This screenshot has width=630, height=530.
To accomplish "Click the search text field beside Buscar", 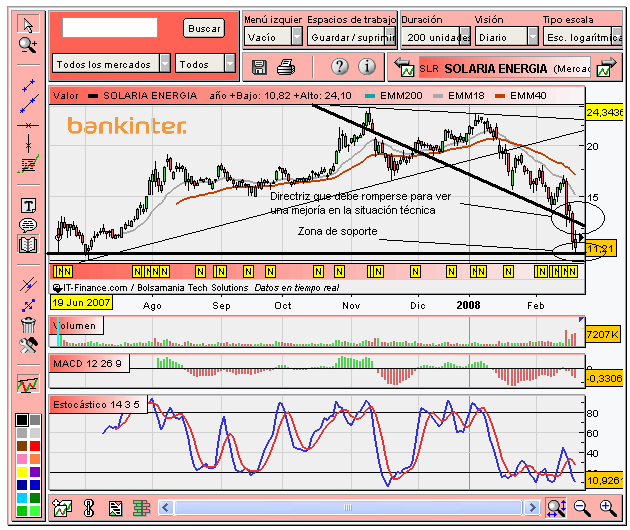I will (110, 27).
